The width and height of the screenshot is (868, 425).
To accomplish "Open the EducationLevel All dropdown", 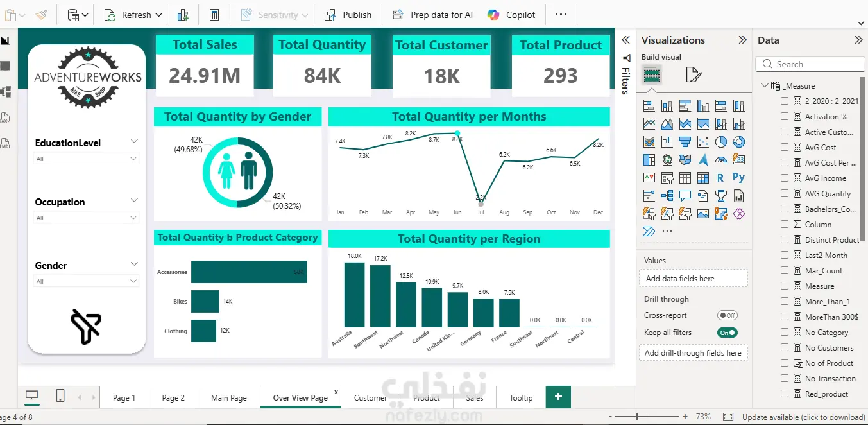I will 86,159.
